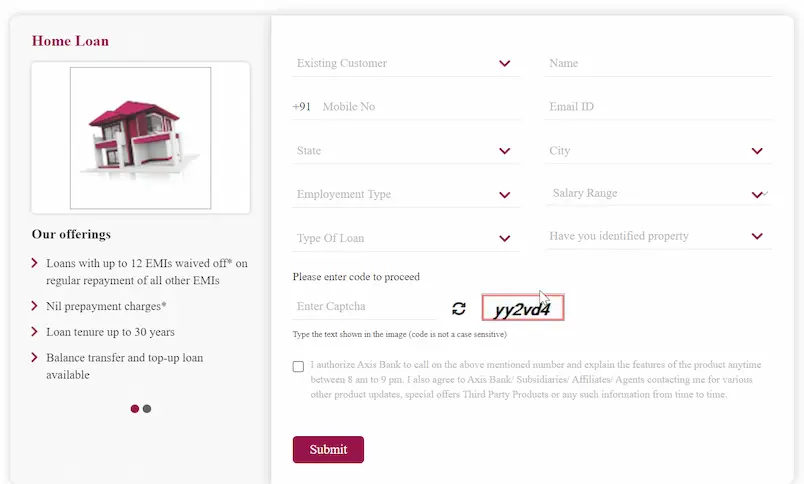804x484 pixels.
Task: Expand the Employement Type dropdown
Action: tap(406, 194)
